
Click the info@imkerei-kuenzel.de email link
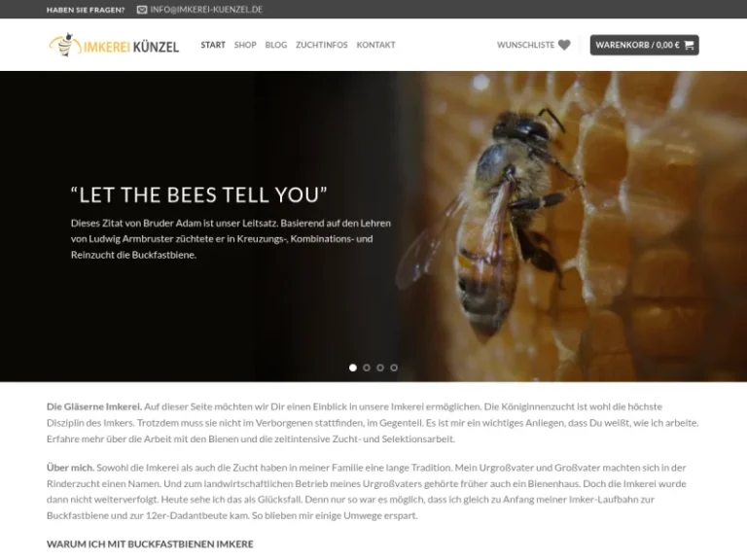coord(206,10)
